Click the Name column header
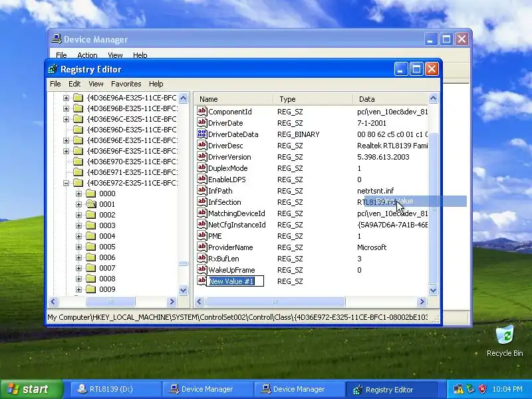Image resolution: width=532 pixels, height=399 pixels. pyautogui.click(x=234, y=99)
